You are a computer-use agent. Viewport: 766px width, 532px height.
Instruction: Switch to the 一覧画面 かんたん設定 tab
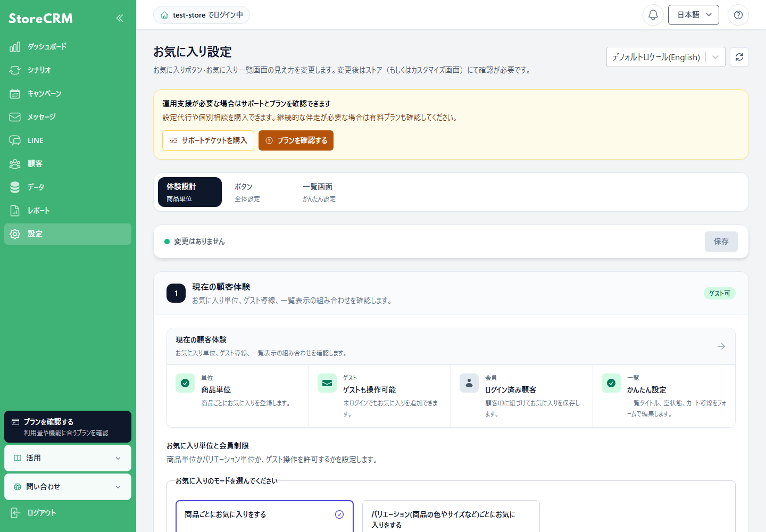click(x=326, y=192)
